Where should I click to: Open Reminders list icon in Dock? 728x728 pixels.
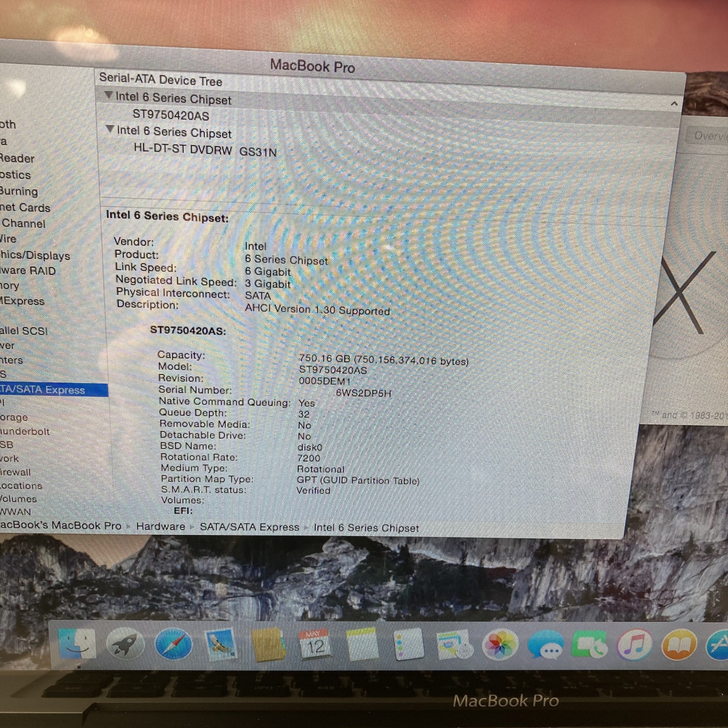point(408,645)
